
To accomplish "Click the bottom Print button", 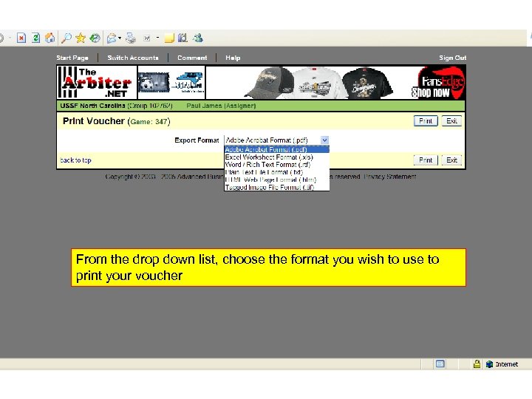I will pyautogui.click(x=426, y=160).
